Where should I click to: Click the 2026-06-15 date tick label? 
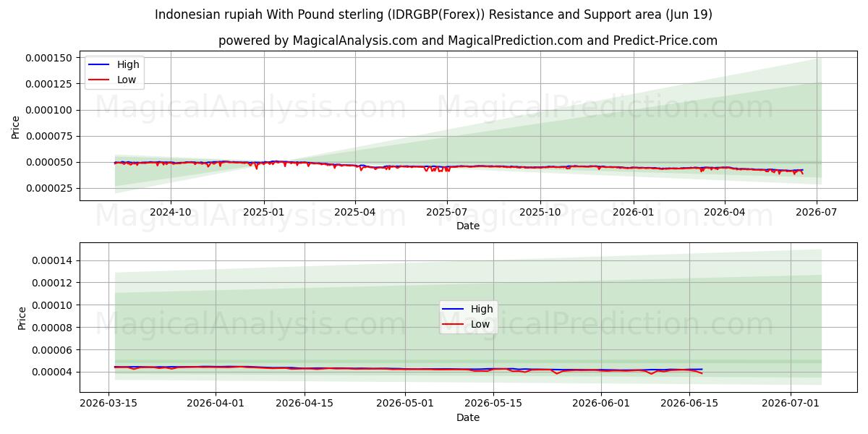(689, 404)
